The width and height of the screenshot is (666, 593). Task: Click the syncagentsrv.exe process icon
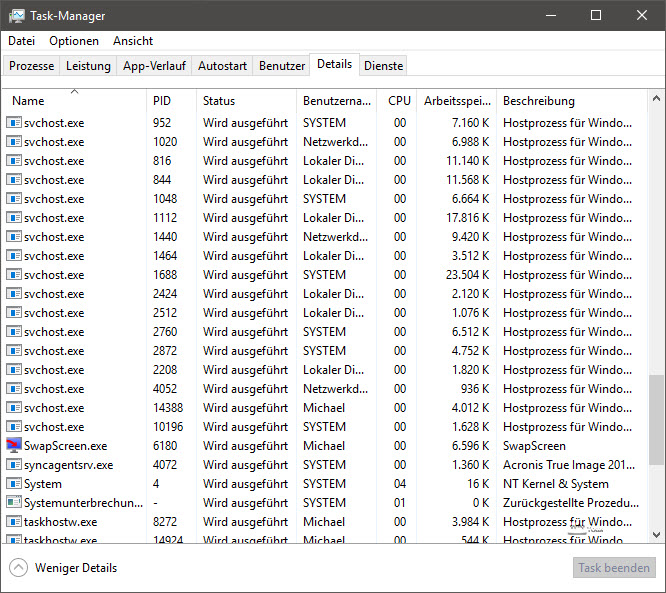point(14,465)
